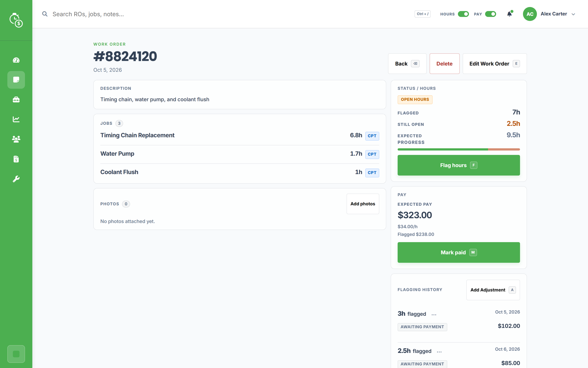Click the work order number #8824120
The height and width of the screenshot is (368, 588).
pos(125,56)
